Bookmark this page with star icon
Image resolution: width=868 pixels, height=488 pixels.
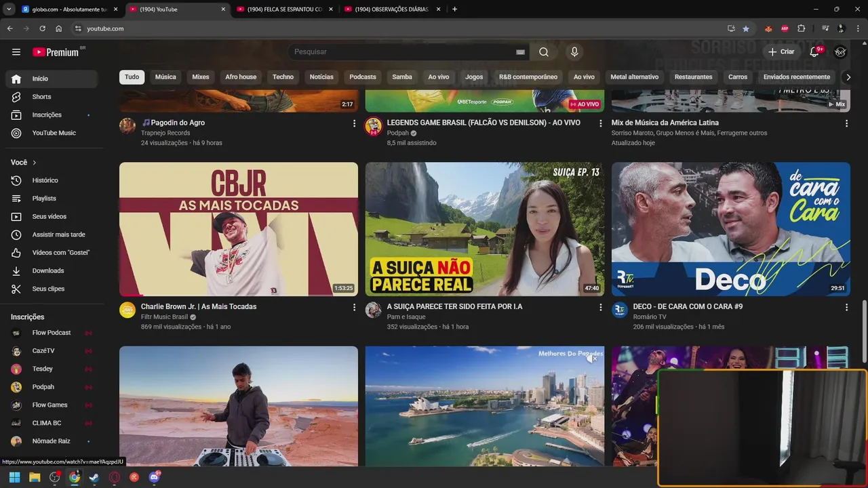click(746, 28)
